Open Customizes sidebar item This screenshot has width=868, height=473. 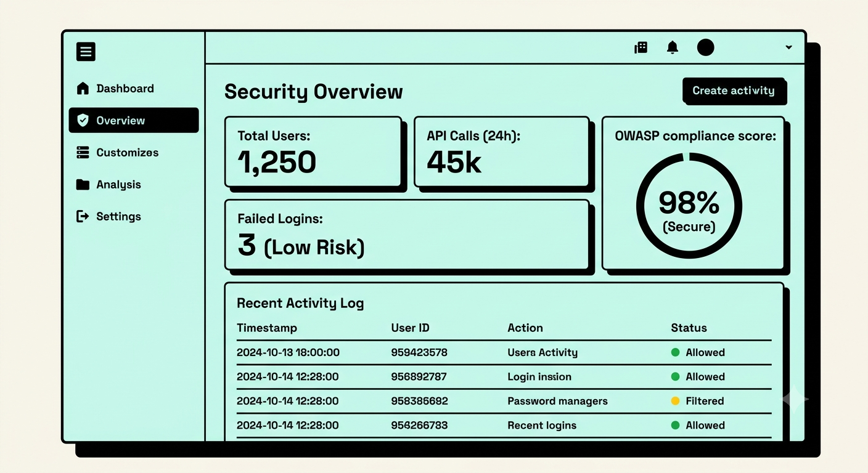pos(128,152)
